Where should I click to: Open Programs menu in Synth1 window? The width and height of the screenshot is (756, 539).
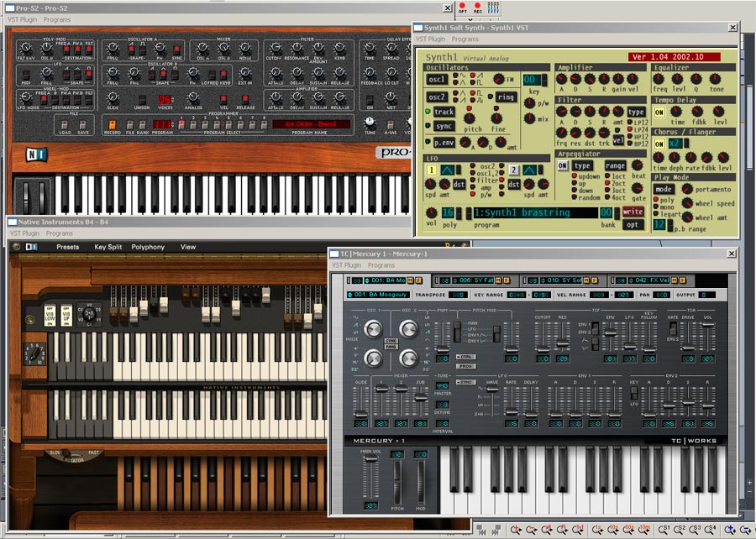pos(465,39)
